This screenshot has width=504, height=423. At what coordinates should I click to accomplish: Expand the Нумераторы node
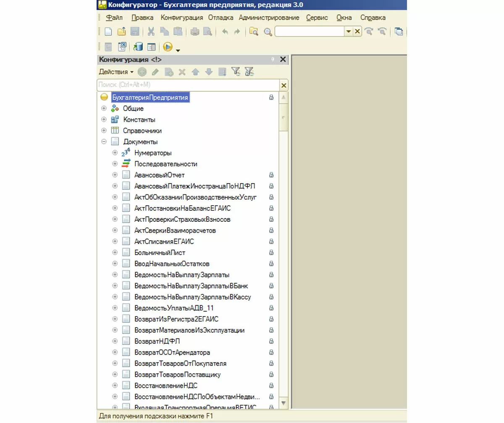115,153
